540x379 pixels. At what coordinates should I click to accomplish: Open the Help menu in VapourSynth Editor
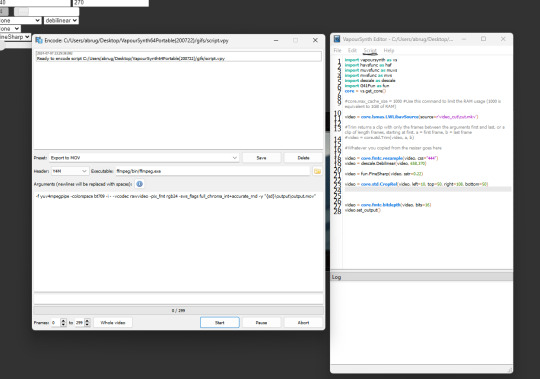point(389,50)
